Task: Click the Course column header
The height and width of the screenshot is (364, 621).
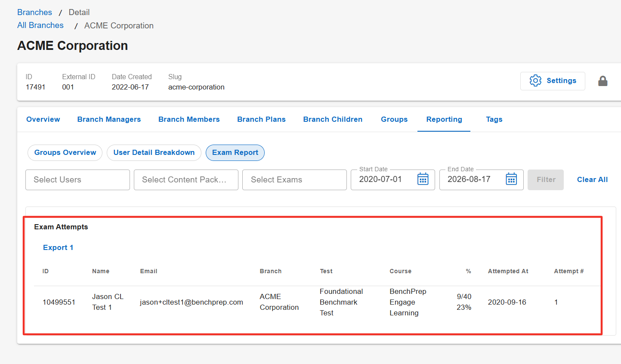Action: pyautogui.click(x=401, y=271)
